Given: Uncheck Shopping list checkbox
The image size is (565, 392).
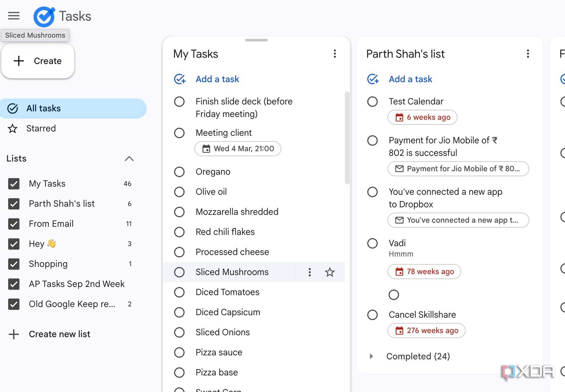Looking at the screenshot, I should tap(14, 264).
